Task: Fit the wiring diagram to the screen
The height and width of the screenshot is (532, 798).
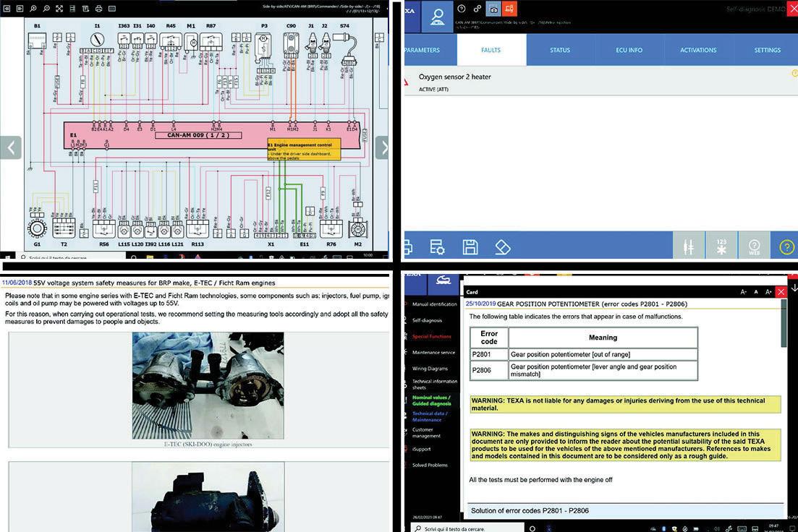Action: [x=59, y=8]
